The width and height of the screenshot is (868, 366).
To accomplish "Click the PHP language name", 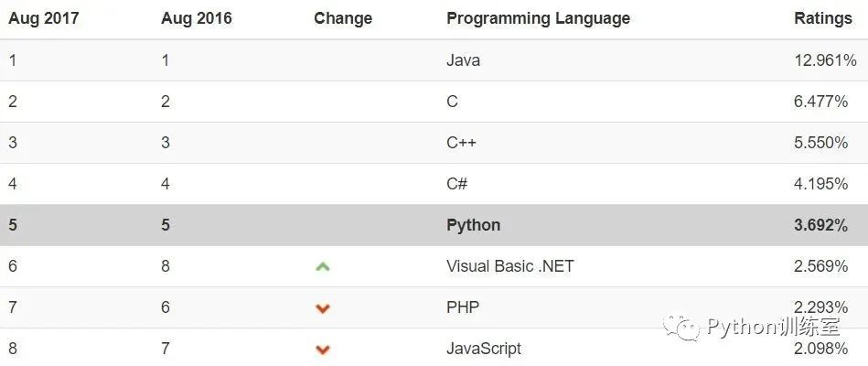I will [x=462, y=307].
